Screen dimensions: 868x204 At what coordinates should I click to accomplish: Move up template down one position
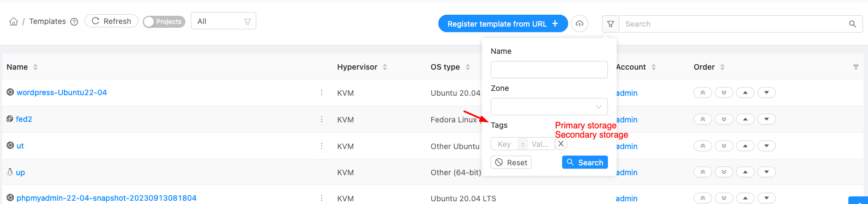(767, 172)
